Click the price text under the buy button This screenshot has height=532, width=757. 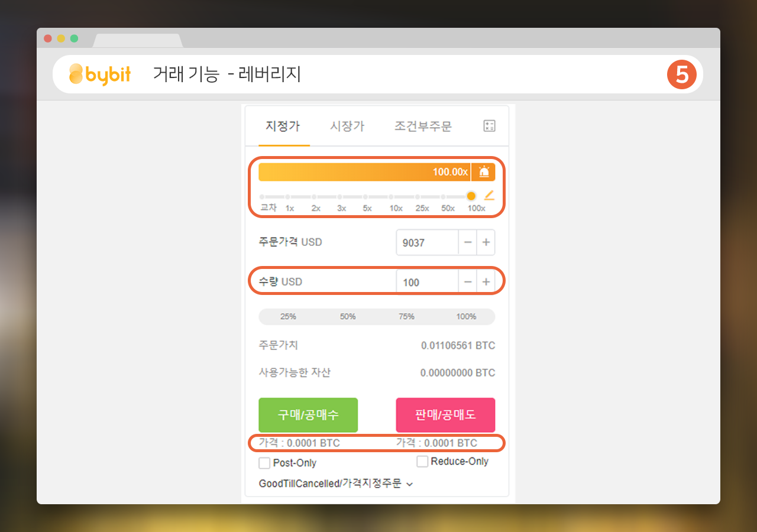coord(299,443)
